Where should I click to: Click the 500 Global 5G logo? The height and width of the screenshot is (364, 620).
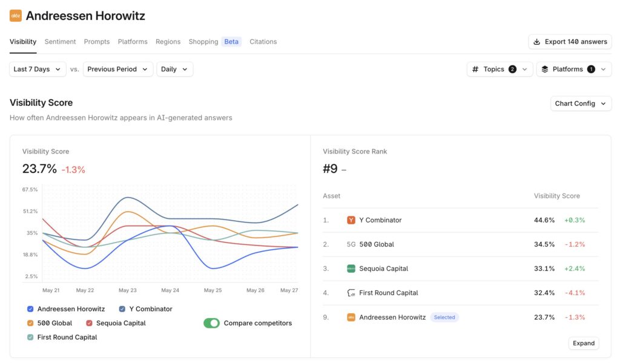coord(351,244)
